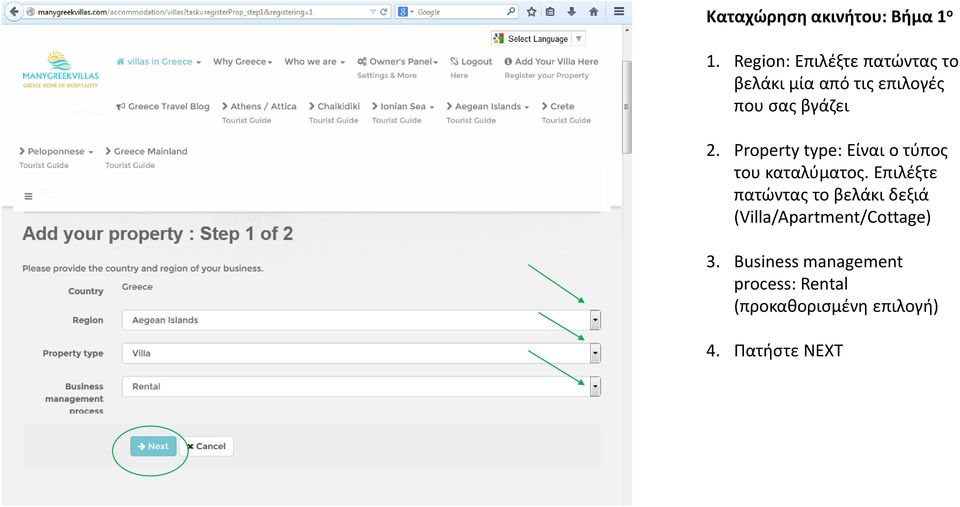This screenshot has height=507, width=960.
Task: Open Crete tourist guide
Action: [x=558, y=106]
